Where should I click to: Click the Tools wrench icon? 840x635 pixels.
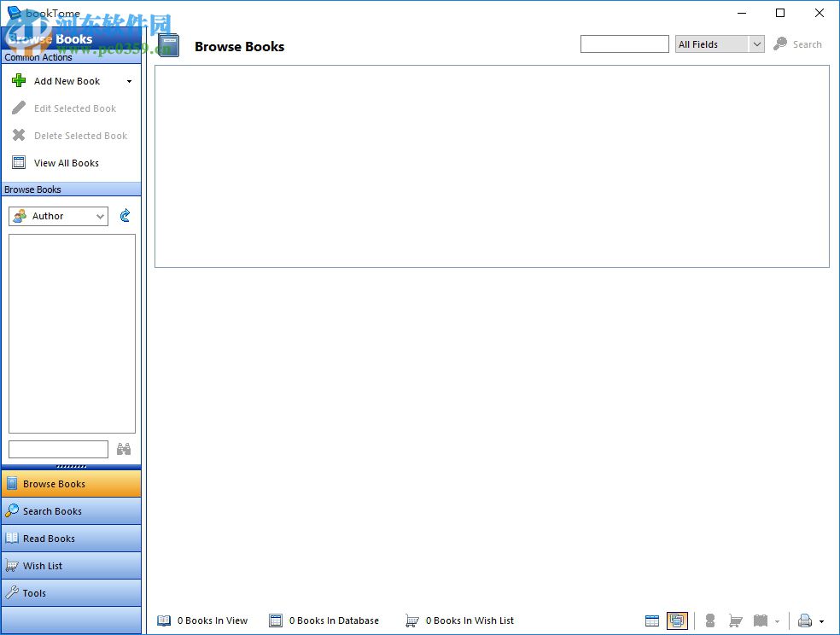[x=12, y=592]
